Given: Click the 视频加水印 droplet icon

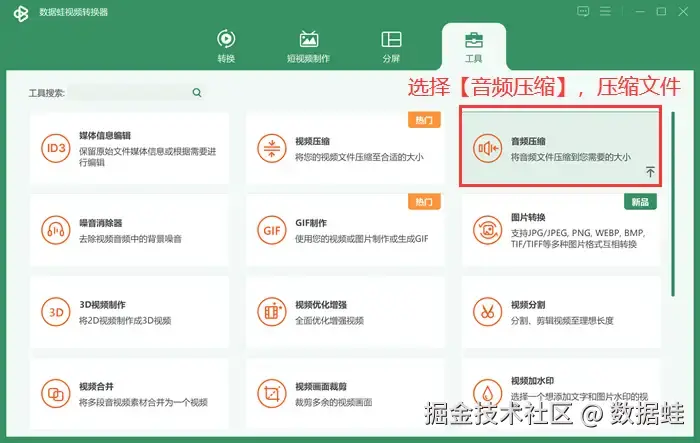Looking at the screenshot, I should click(x=488, y=394).
